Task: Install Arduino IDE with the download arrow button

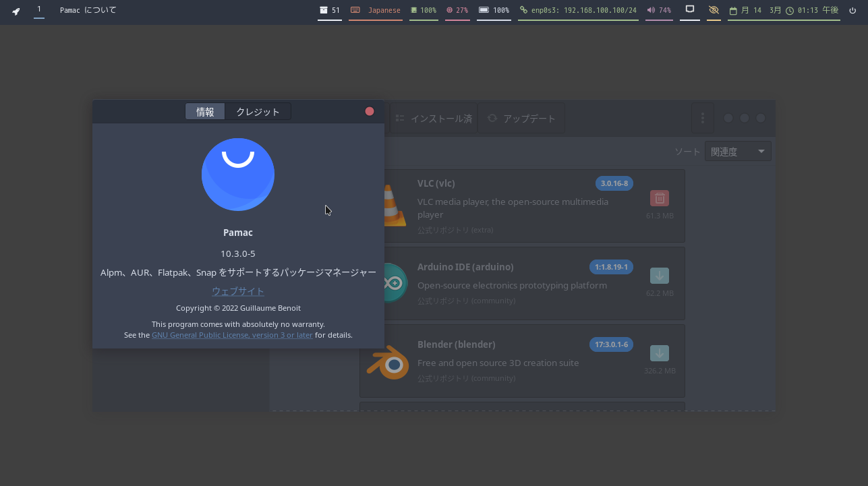Action: point(660,276)
